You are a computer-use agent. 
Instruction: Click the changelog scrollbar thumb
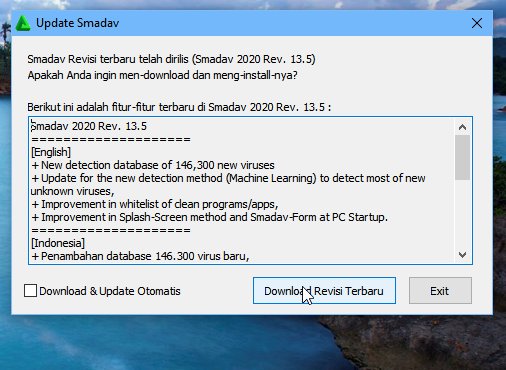tap(462, 157)
